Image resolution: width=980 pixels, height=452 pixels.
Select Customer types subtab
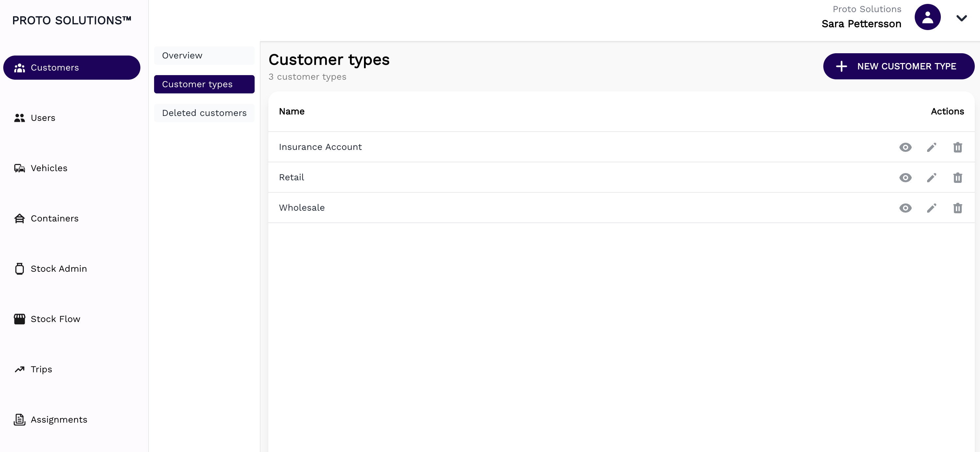(204, 84)
